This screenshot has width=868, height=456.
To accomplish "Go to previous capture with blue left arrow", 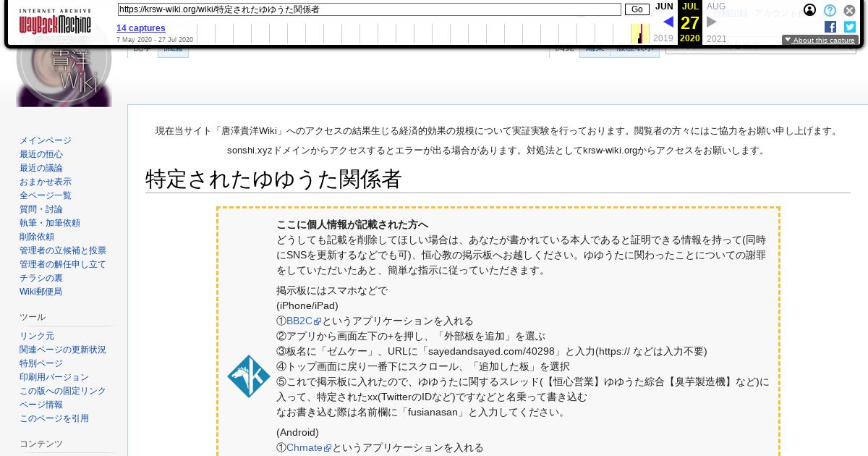I will coord(668,22).
